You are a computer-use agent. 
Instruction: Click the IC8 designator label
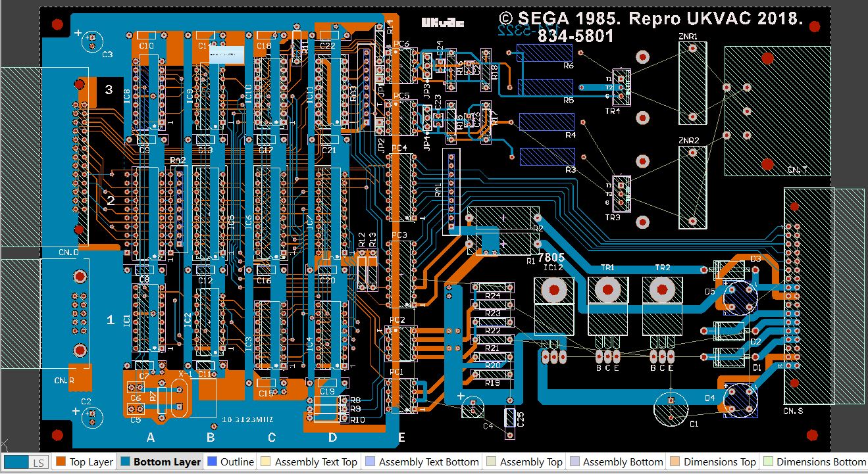127,95
